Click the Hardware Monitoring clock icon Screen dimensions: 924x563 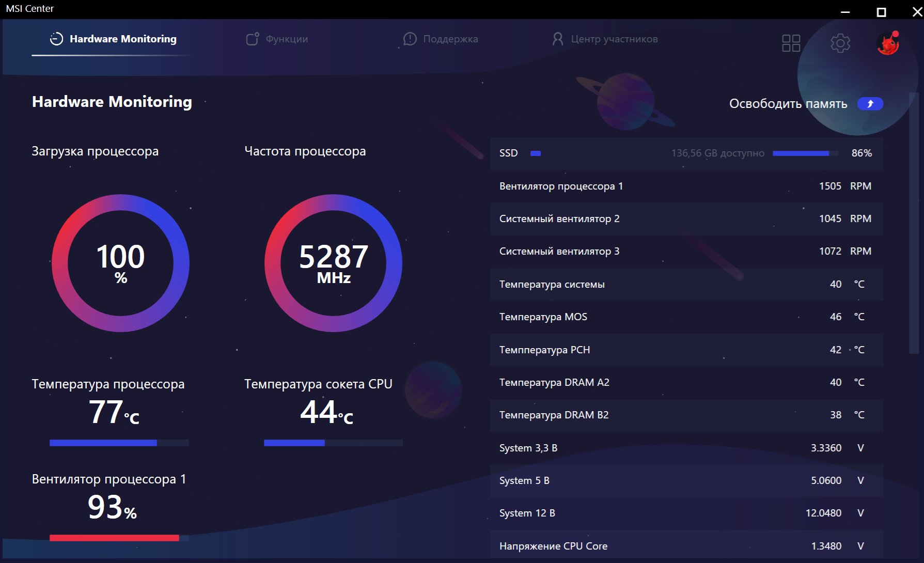(x=56, y=39)
